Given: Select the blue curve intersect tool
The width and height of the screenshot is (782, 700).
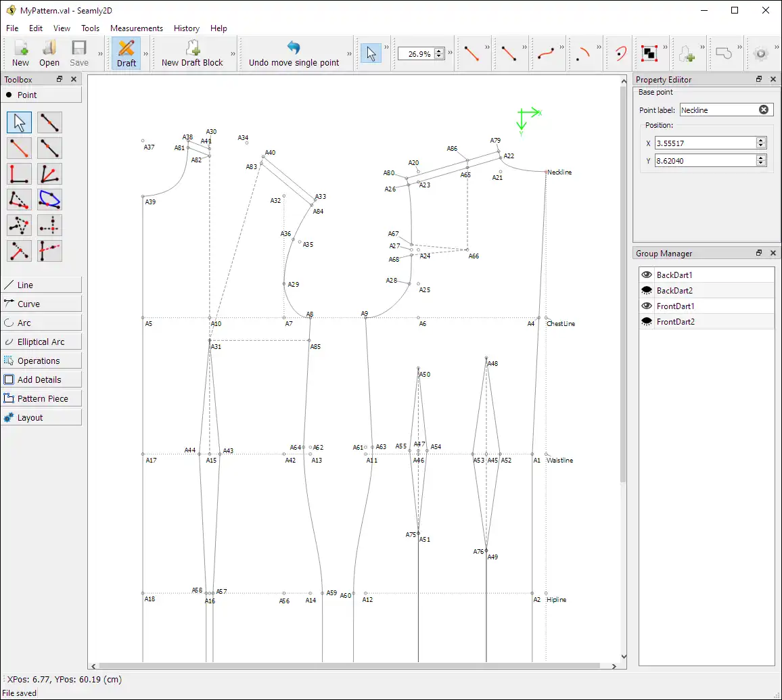Looking at the screenshot, I should (x=49, y=200).
